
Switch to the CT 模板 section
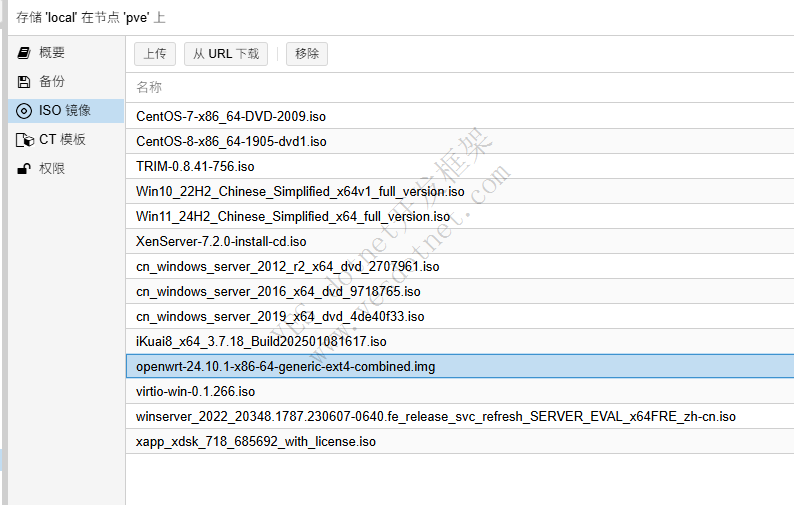point(66,140)
